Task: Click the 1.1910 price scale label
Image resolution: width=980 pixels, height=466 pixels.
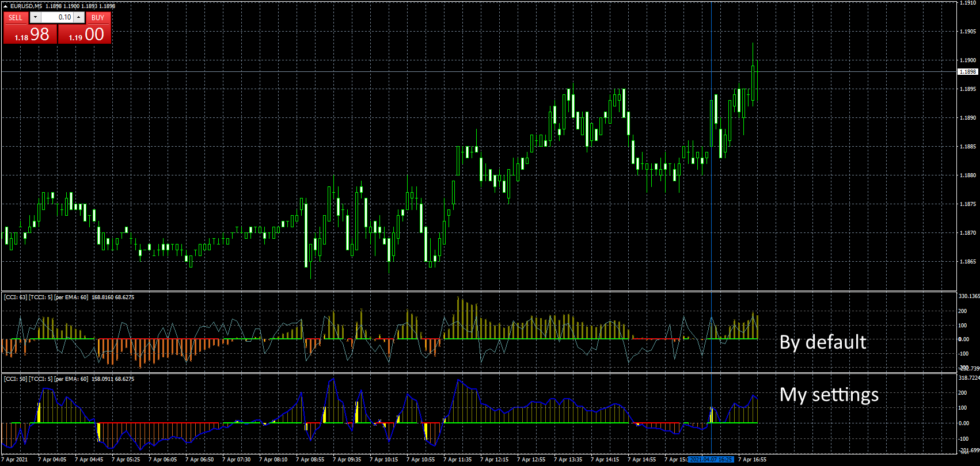Action: [967, 3]
